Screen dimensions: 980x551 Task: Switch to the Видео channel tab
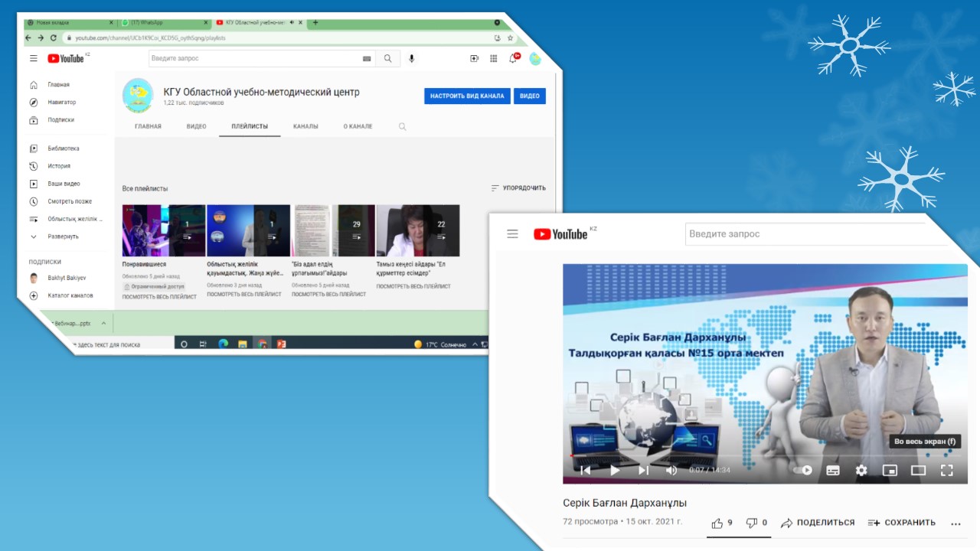196,126
